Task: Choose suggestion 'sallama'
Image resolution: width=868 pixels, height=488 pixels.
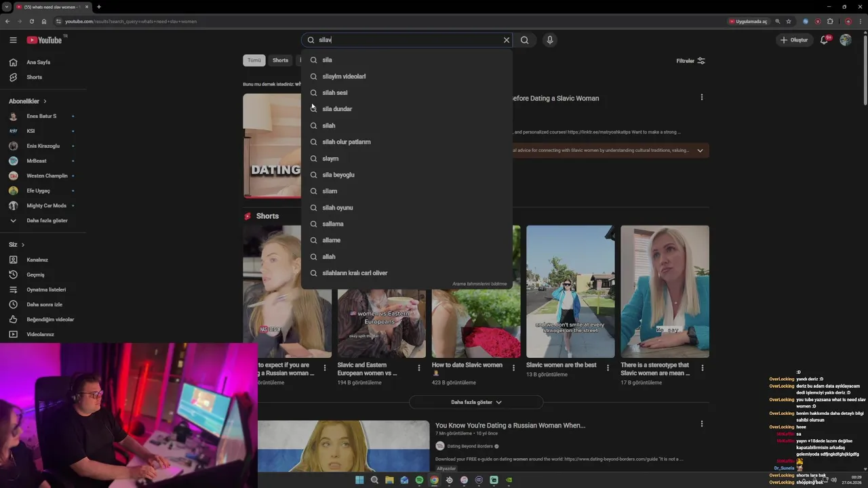Action: 407,224
